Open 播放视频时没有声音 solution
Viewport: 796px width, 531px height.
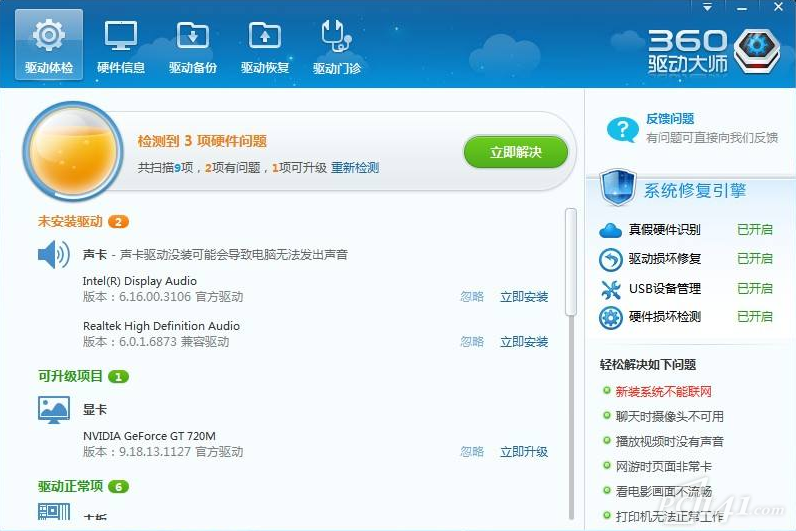[x=670, y=442]
